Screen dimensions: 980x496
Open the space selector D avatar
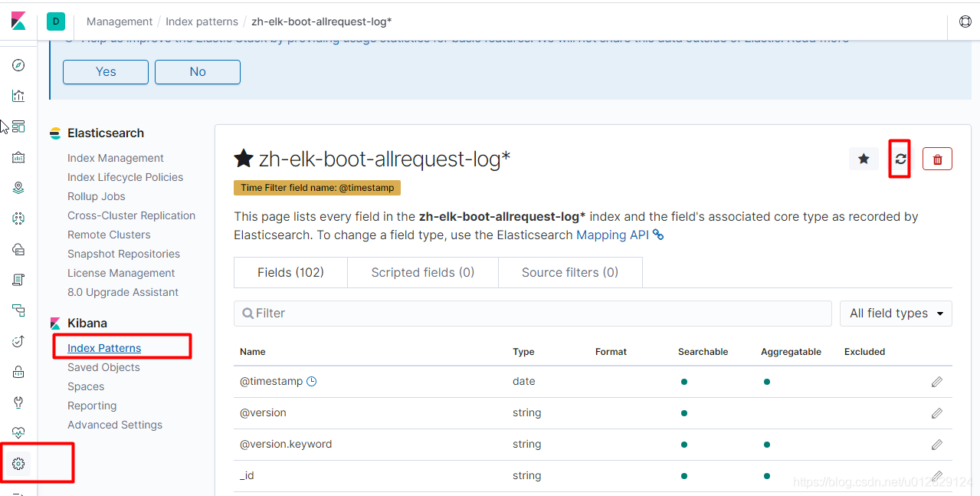pos(56,21)
